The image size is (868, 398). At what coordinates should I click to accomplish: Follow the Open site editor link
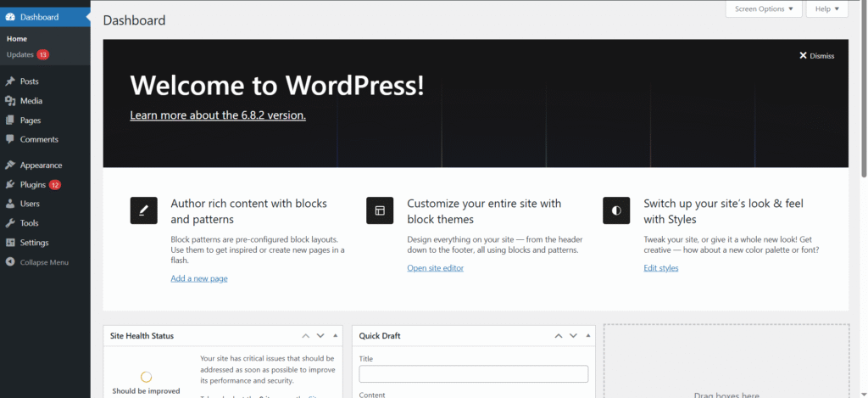(435, 268)
